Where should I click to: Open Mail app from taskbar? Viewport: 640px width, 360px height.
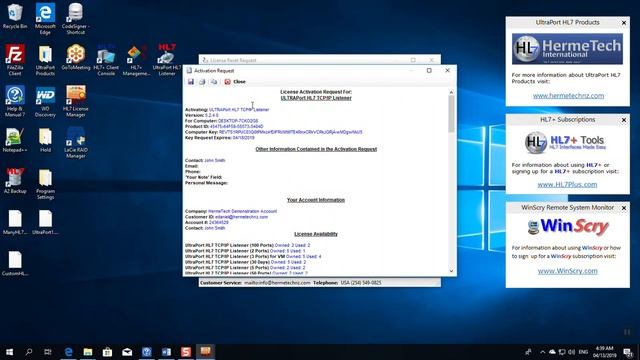coord(127,352)
